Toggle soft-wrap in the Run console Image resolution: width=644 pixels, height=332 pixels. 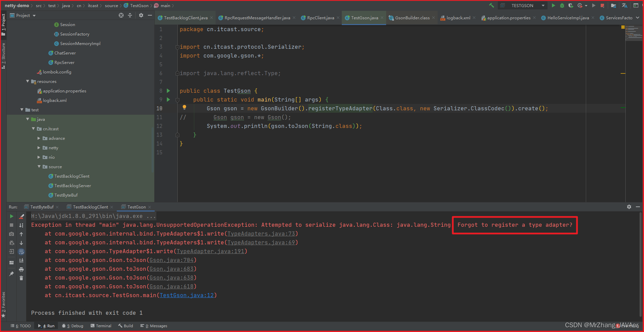click(x=21, y=252)
